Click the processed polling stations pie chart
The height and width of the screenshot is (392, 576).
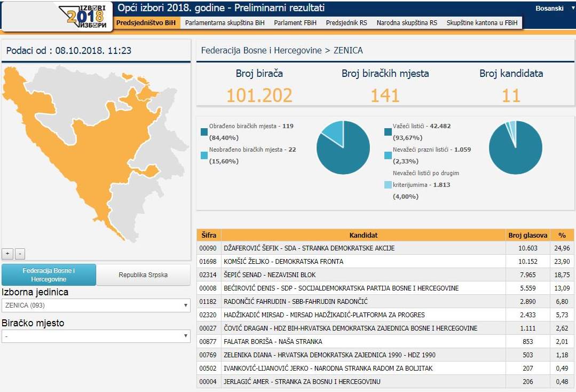point(343,148)
